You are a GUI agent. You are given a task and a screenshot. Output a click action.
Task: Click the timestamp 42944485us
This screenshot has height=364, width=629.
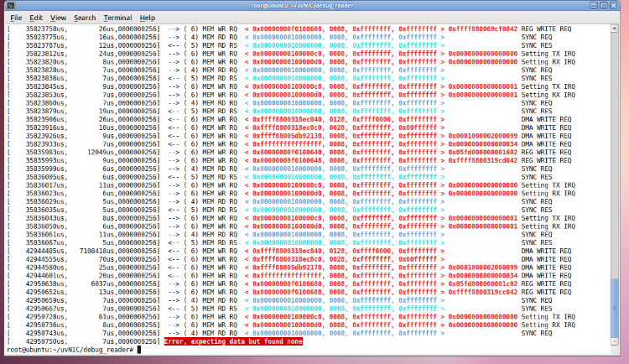click(x=48, y=251)
